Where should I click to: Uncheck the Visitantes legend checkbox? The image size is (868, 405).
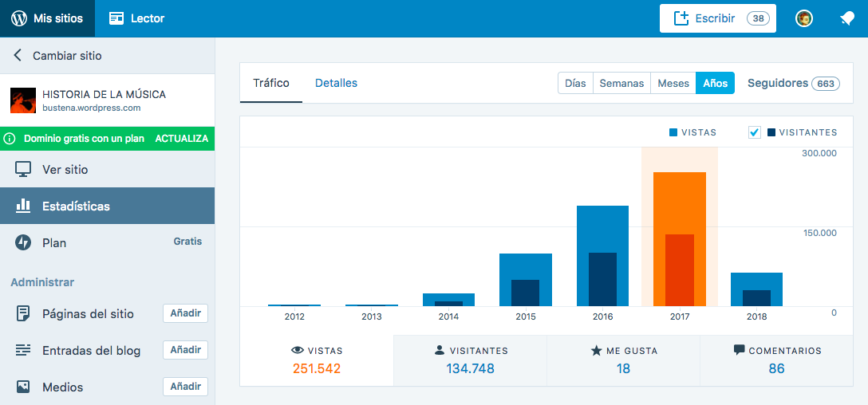(754, 132)
